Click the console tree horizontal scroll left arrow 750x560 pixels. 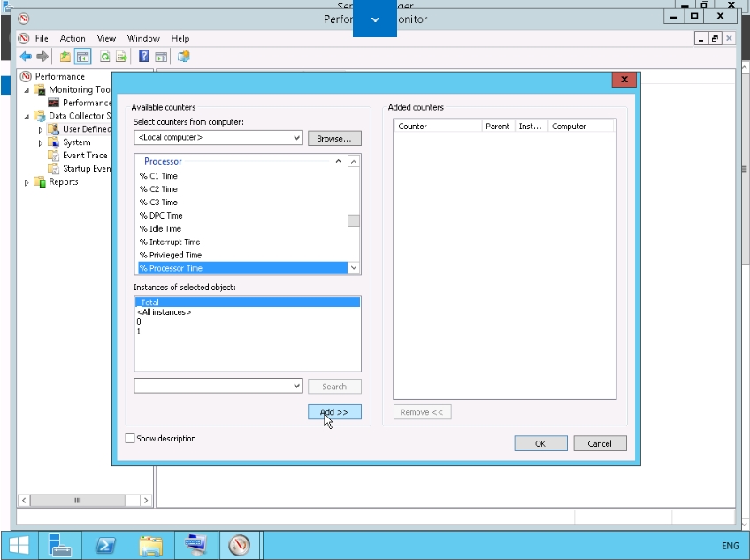point(24,500)
